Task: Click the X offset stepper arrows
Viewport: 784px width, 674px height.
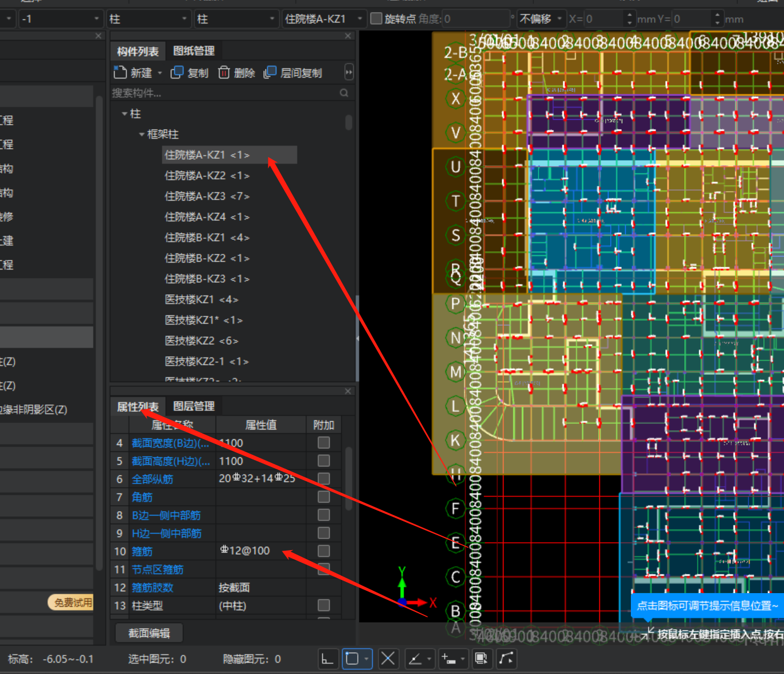Action: (630, 19)
